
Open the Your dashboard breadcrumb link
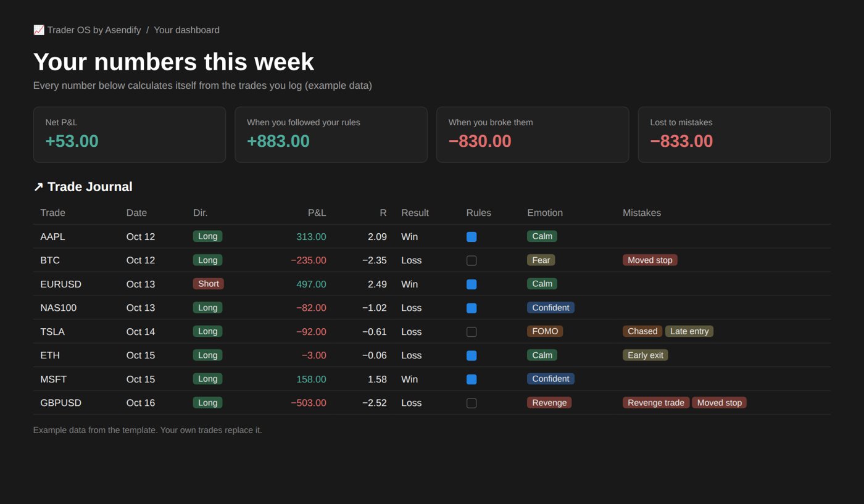[x=186, y=30]
